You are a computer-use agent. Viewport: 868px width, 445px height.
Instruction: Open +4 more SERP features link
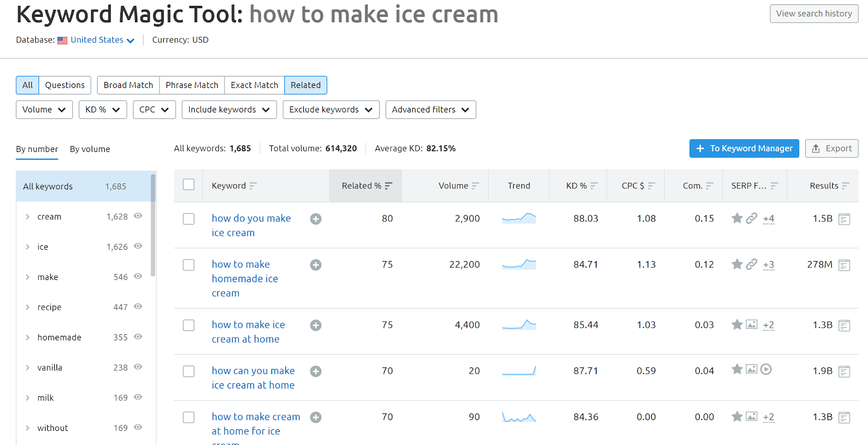[x=769, y=219]
